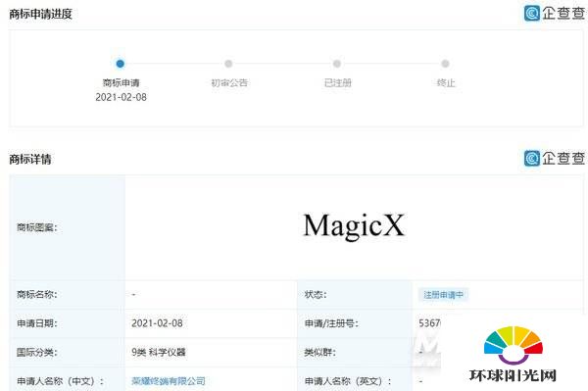The image size is (588, 391).
Task: Select the registration number starting 5367
Action: (x=429, y=323)
